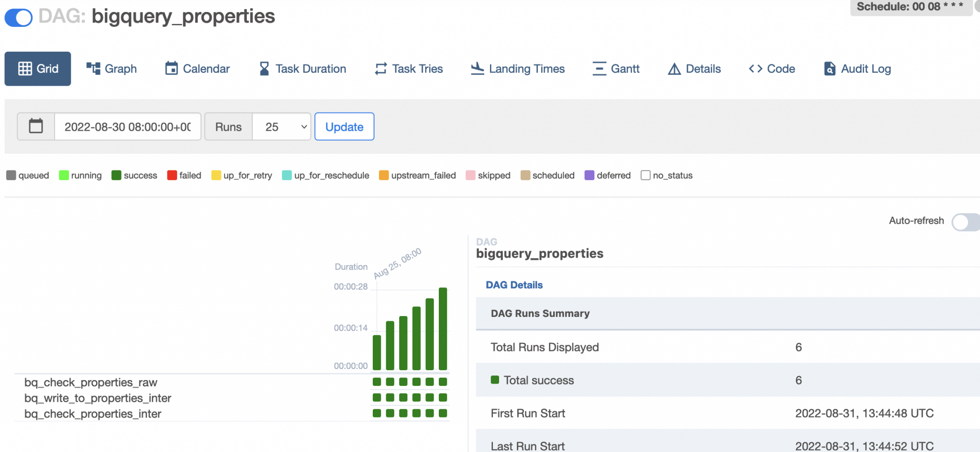This screenshot has width=980, height=452.
Task: Open the date picker calendar icon
Action: click(x=35, y=126)
